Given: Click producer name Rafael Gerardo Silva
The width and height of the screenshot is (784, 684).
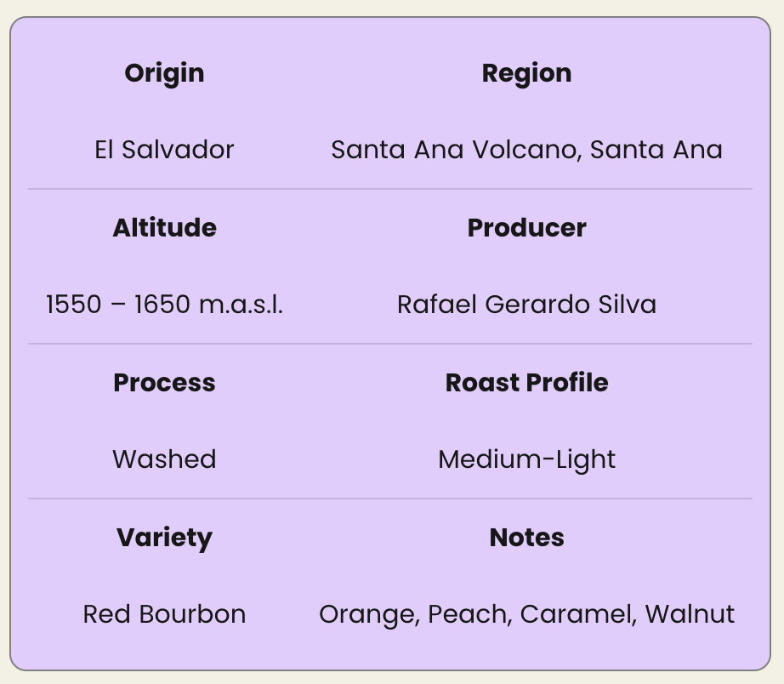Looking at the screenshot, I should 526,305.
